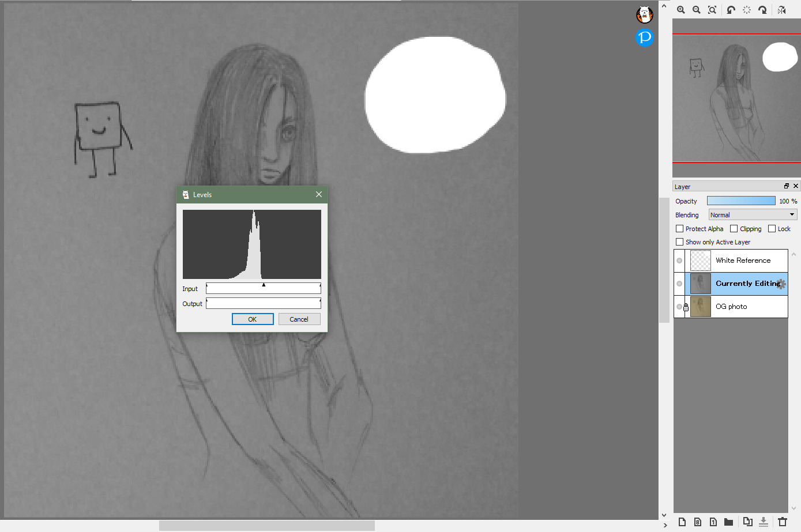
Task: Select the Currently Editing layer
Action: click(731, 284)
